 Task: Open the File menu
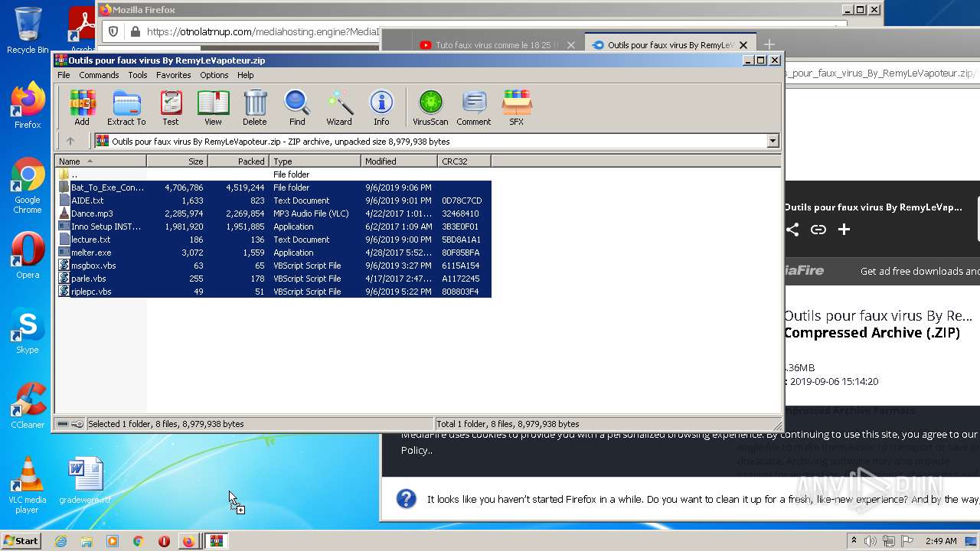click(64, 75)
